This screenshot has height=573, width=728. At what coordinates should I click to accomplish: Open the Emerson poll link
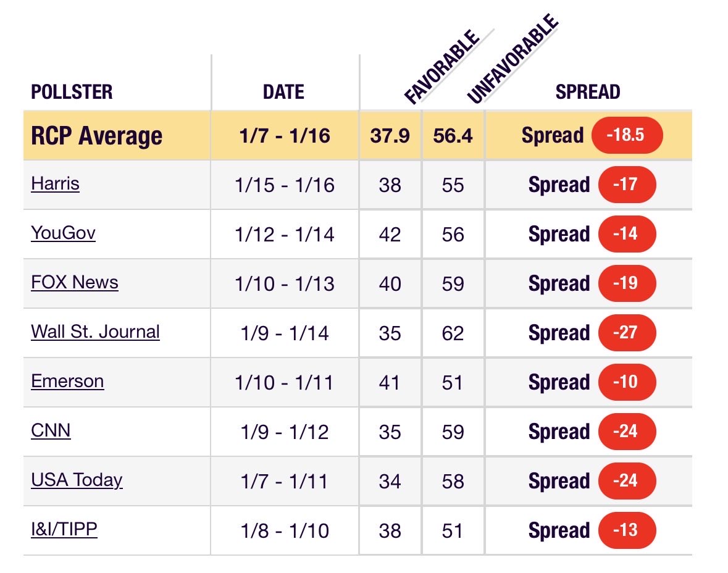(x=67, y=381)
